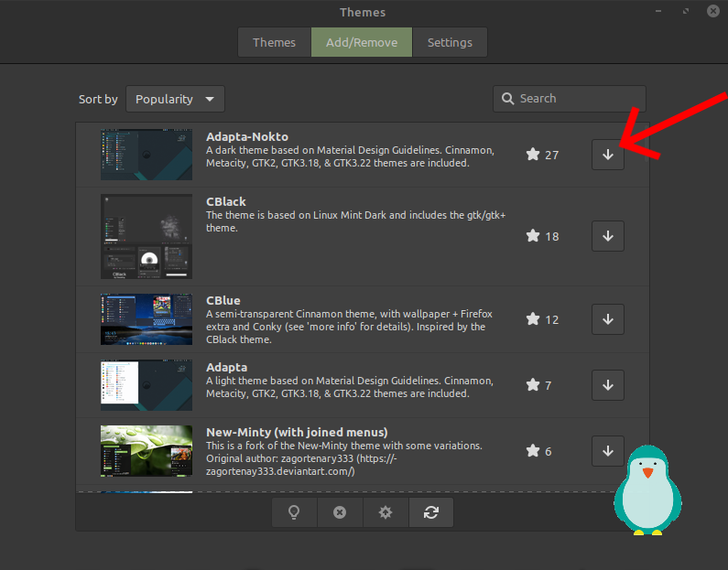Select the CBlue preview thumbnail
The image size is (728, 570).
click(147, 319)
